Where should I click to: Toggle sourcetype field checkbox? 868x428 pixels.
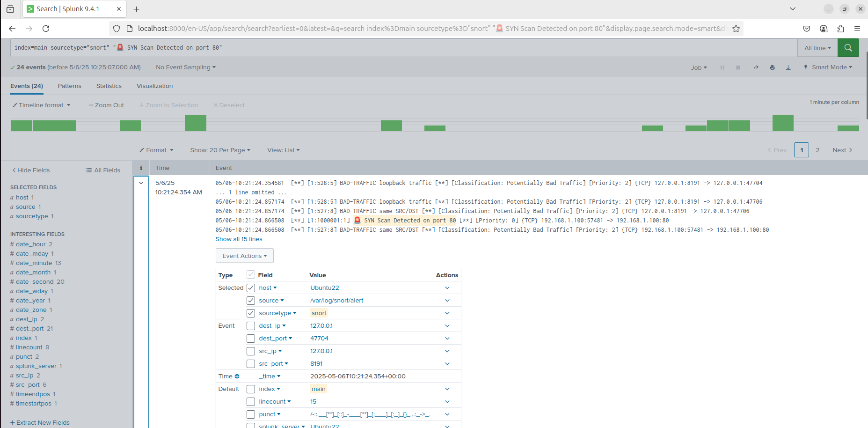pos(251,313)
